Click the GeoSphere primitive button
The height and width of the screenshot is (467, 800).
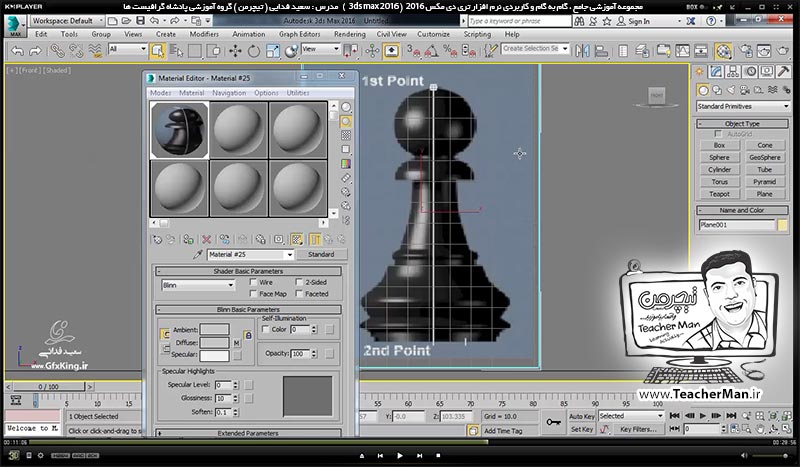tap(764, 157)
